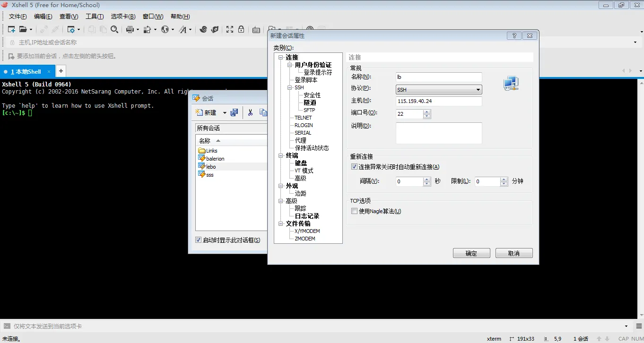This screenshot has width=644, height=343.
Task: Select the 日志记录 tree item
Action: pos(307,216)
